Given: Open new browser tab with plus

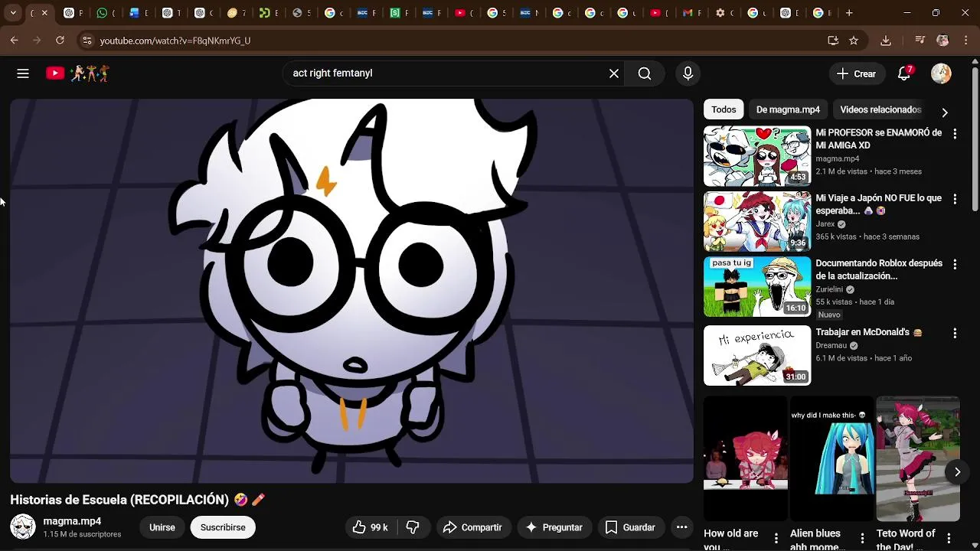Looking at the screenshot, I should click(849, 13).
